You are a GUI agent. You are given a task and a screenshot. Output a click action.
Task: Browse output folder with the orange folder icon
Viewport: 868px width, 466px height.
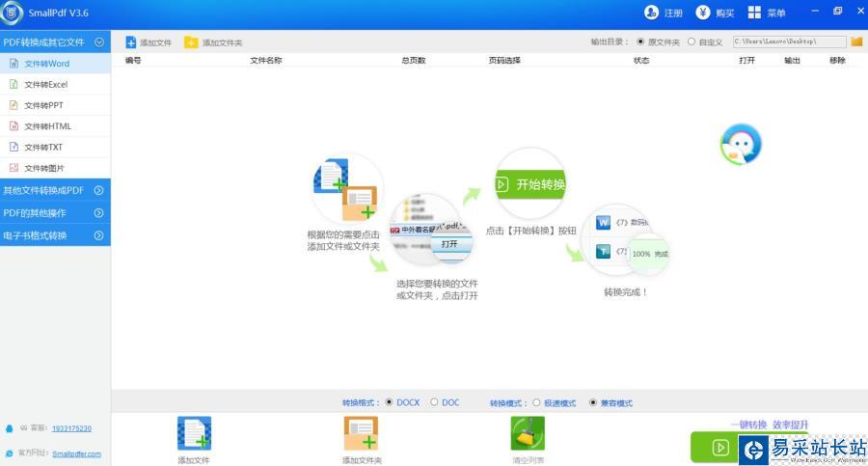[856, 41]
